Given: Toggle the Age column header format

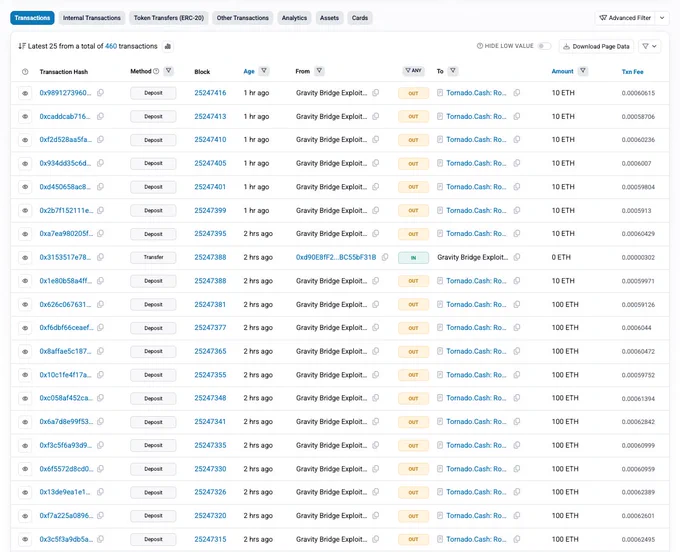Looking at the screenshot, I should [x=249, y=72].
